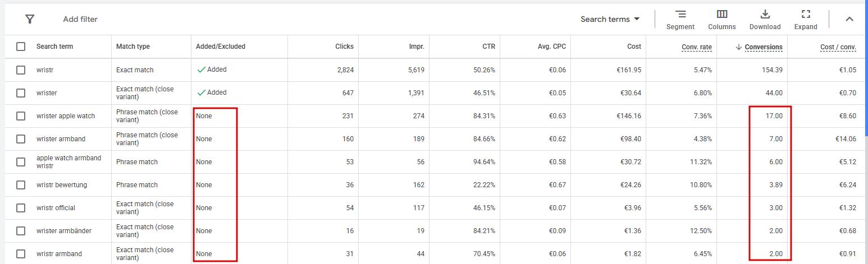The height and width of the screenshot is (264, 868).
Task: Click the green Added checkmark for wristr
Action: [201, 70]
